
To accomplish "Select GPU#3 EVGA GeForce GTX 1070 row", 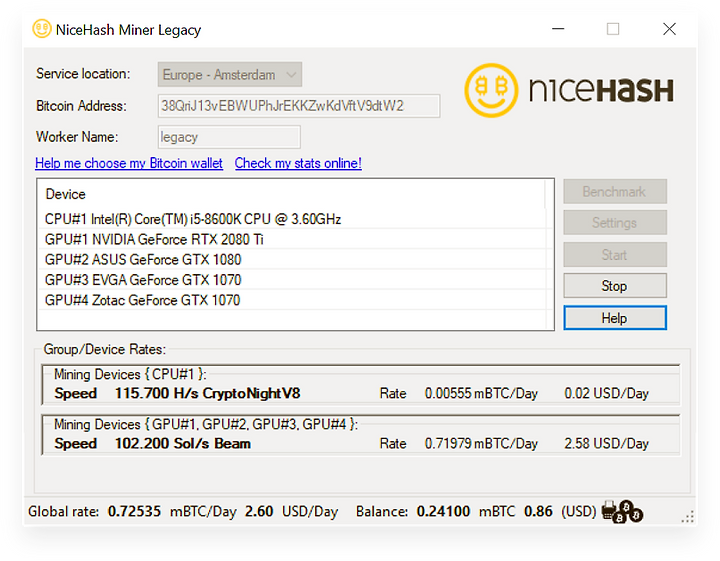I will coord(294,280).
